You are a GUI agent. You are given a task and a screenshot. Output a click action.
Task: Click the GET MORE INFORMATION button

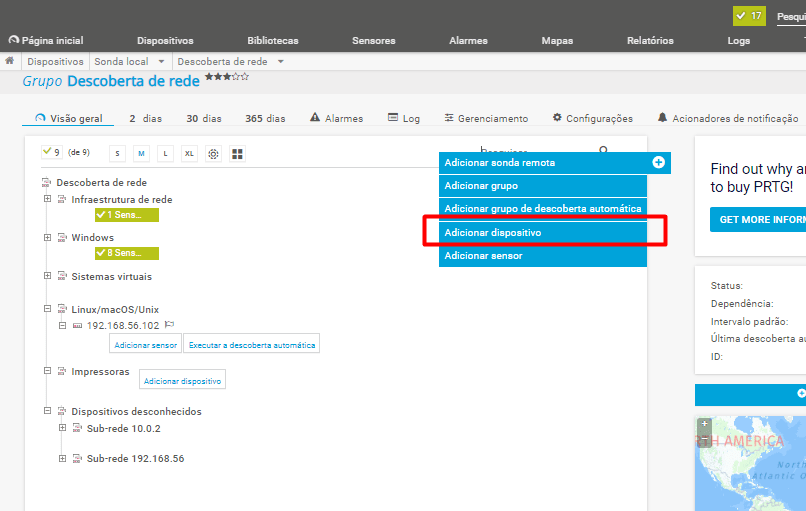tap(758, 220)
